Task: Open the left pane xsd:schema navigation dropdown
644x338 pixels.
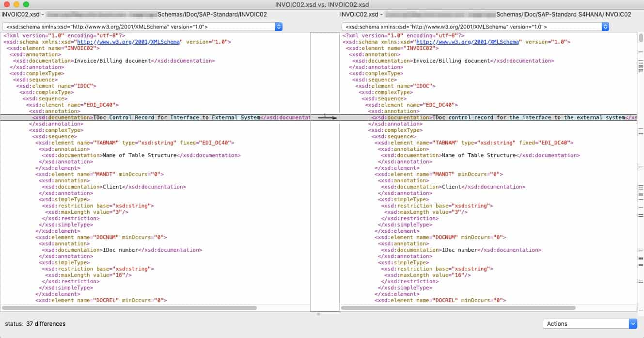Action: tap(142, 27)
